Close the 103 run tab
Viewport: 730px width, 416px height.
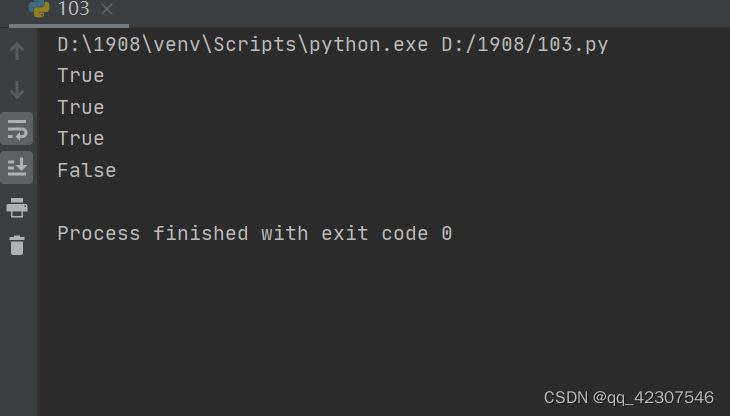click(107, 9)
